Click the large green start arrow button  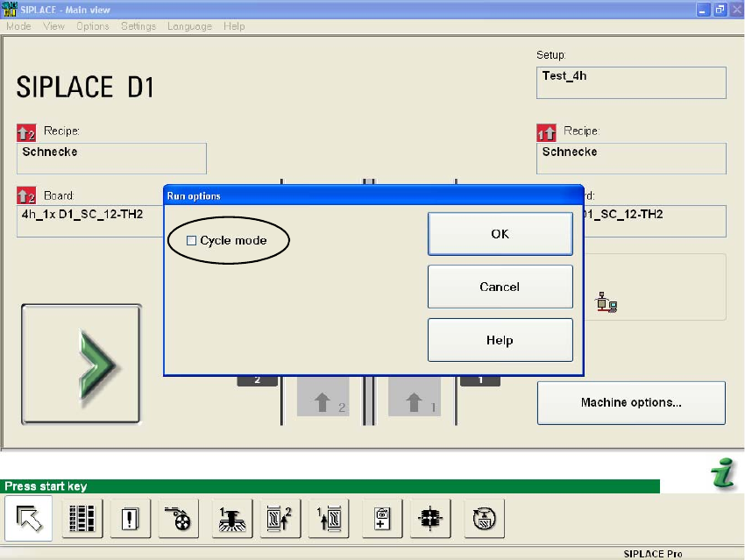pyautogui.click(x=82, y=364)
